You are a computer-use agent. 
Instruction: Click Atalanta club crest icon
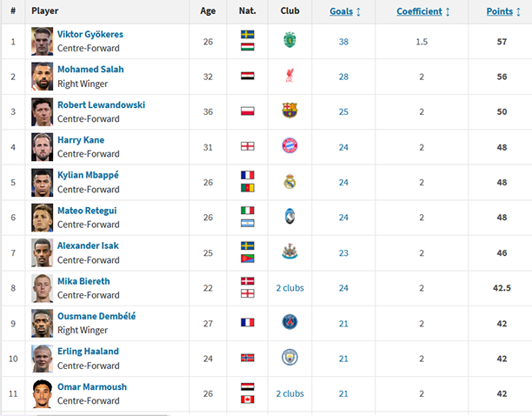pyautogui.click(x=290, y=217)
